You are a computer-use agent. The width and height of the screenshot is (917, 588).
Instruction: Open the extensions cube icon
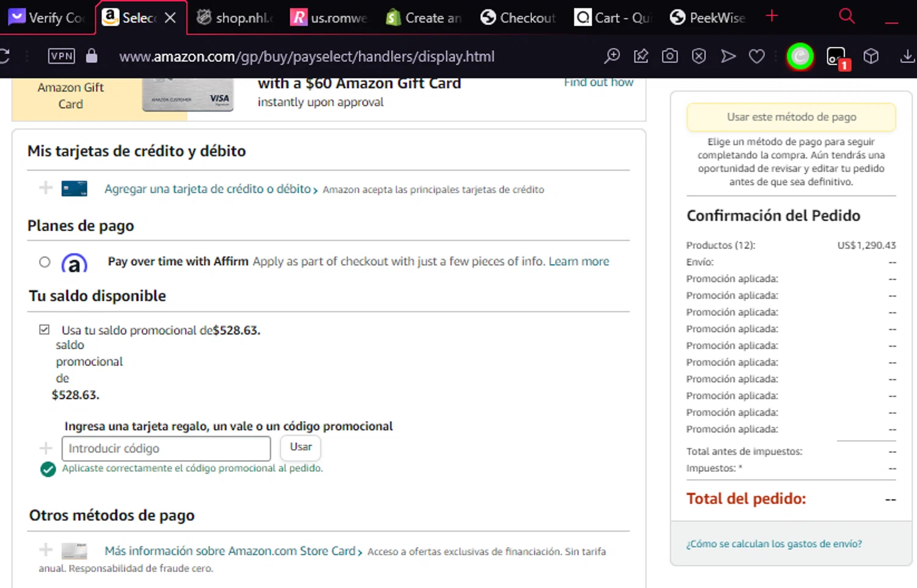pos(871,56)
